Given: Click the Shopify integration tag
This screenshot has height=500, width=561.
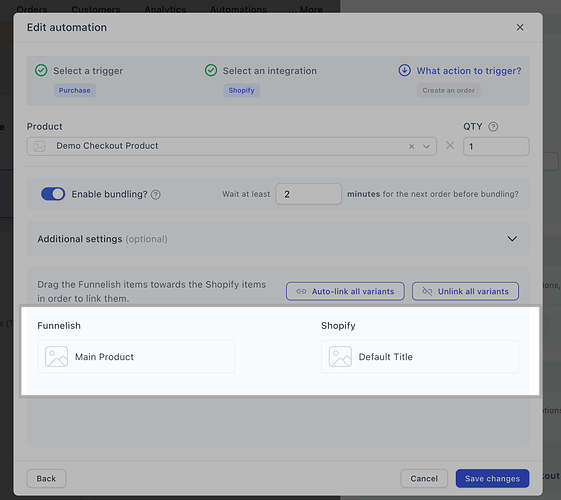Looking at the screenshot, I should [x=242, y=90].
